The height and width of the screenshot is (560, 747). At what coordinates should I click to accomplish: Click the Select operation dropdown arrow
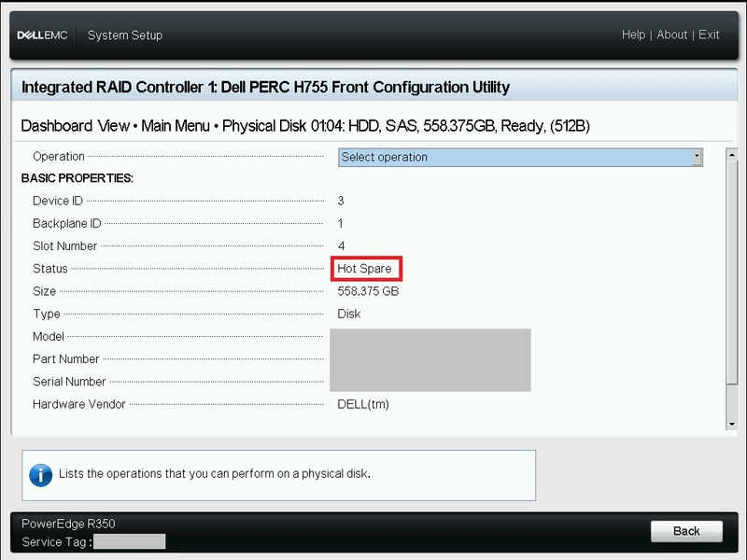tap(697, 157)
